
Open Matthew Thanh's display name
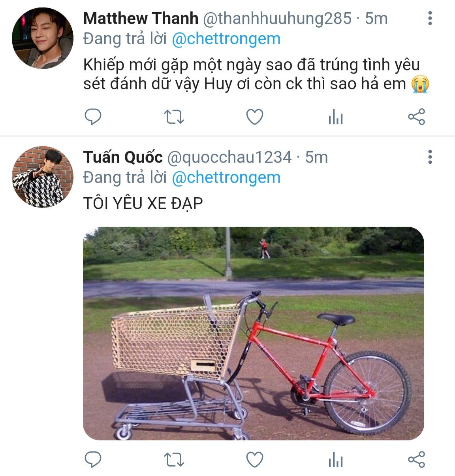[141, 19]
